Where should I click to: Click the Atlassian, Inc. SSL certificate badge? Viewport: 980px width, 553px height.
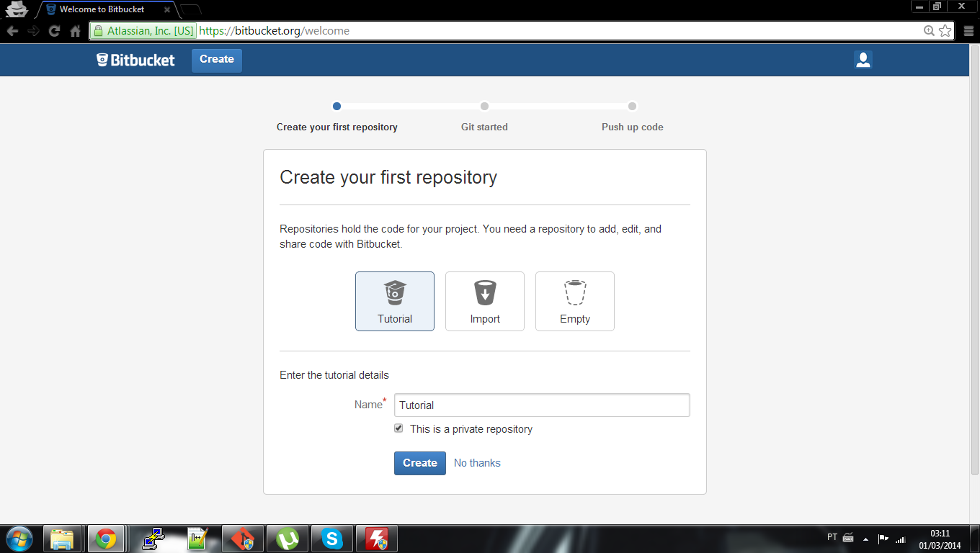143,31
